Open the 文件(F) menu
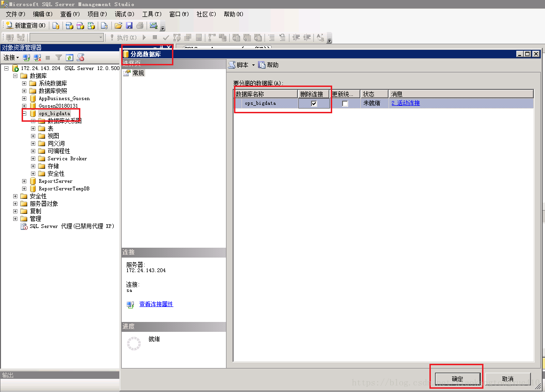 (x=16, y=14)
